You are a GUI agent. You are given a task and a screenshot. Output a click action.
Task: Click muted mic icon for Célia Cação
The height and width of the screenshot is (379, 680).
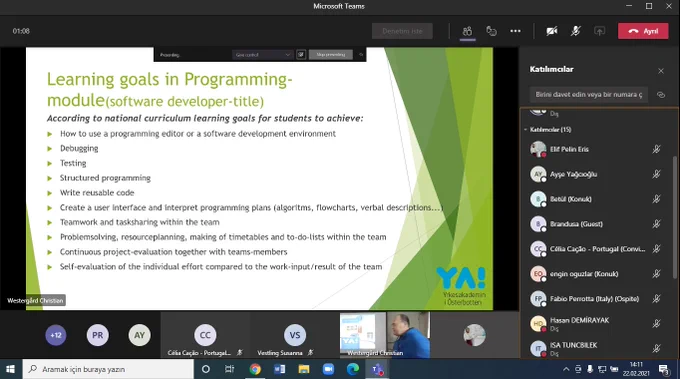656,249
